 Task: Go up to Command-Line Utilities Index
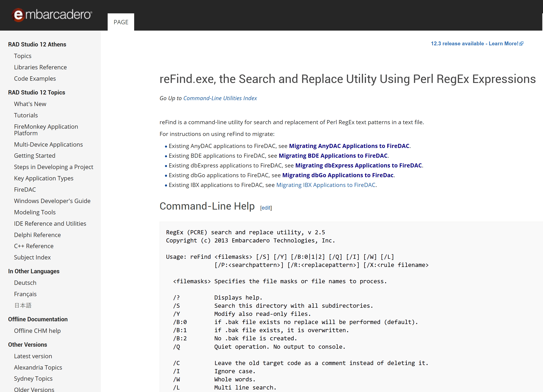point(220,98)
